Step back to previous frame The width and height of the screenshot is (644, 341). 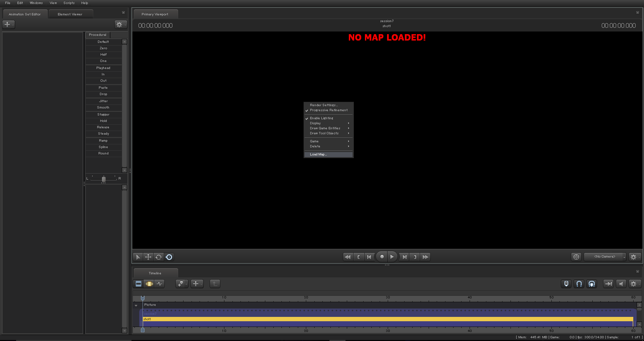[369, 257]
